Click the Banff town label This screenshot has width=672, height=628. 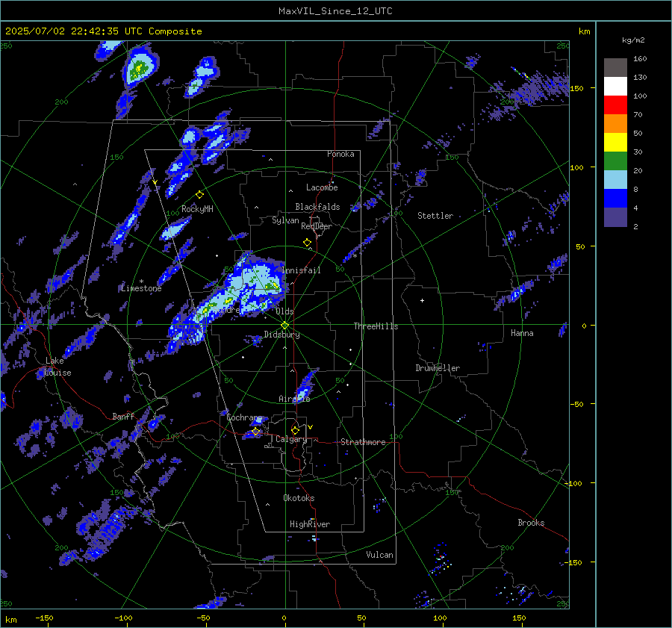tap(123, 416)
